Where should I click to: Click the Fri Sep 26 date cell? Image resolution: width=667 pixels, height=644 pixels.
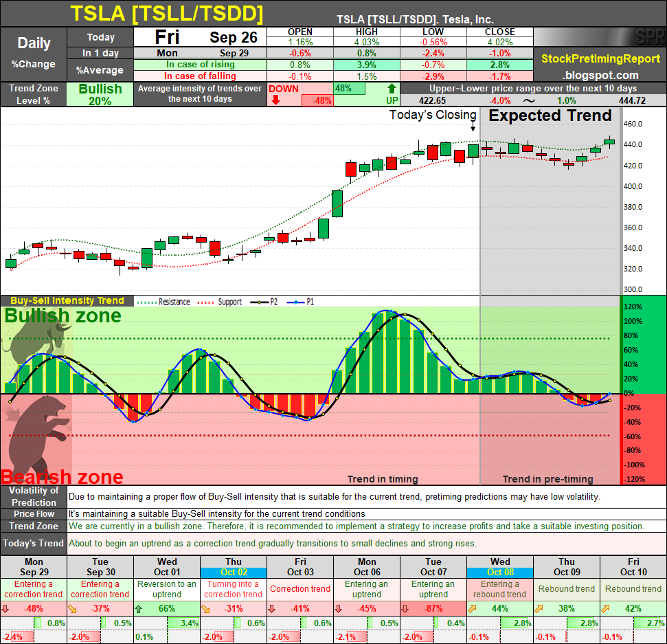(200, 37)
